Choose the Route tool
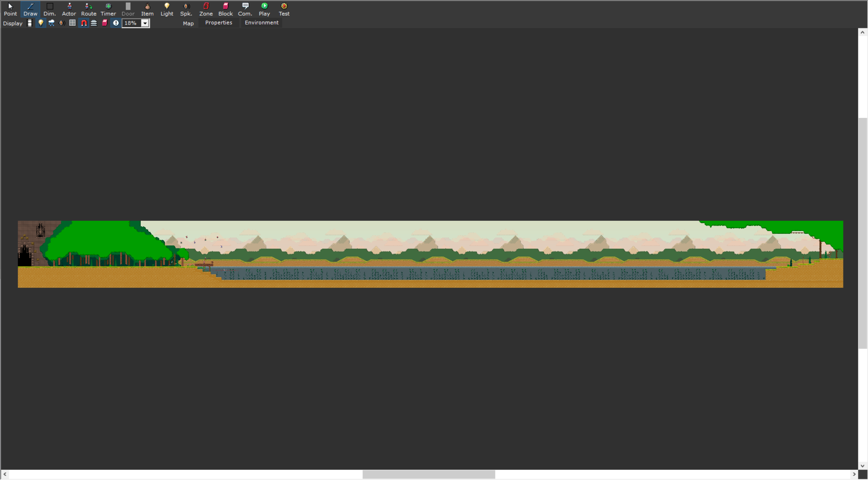This screenshot has height=480, width=868. click(89, 9)
